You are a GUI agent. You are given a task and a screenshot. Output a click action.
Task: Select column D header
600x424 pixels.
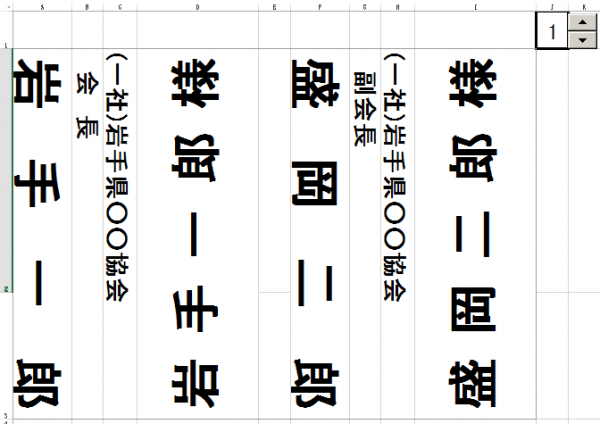(198, 7)
